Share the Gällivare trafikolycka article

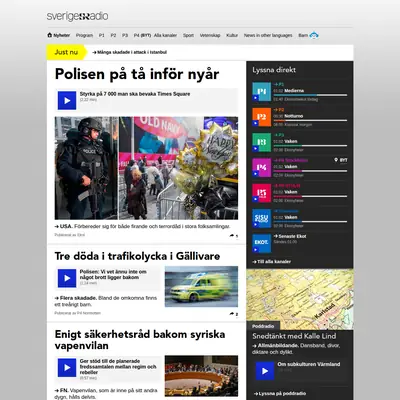[234, 314]
